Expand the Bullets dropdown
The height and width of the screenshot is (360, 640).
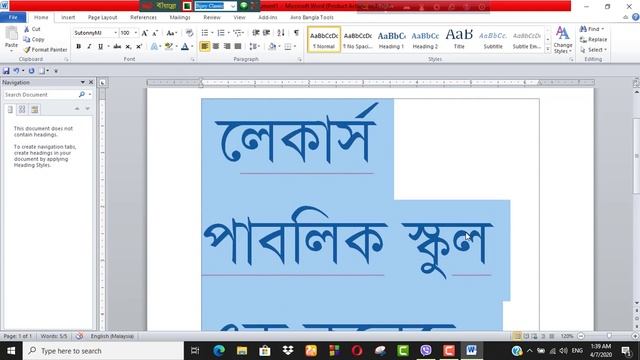point(212,33)
